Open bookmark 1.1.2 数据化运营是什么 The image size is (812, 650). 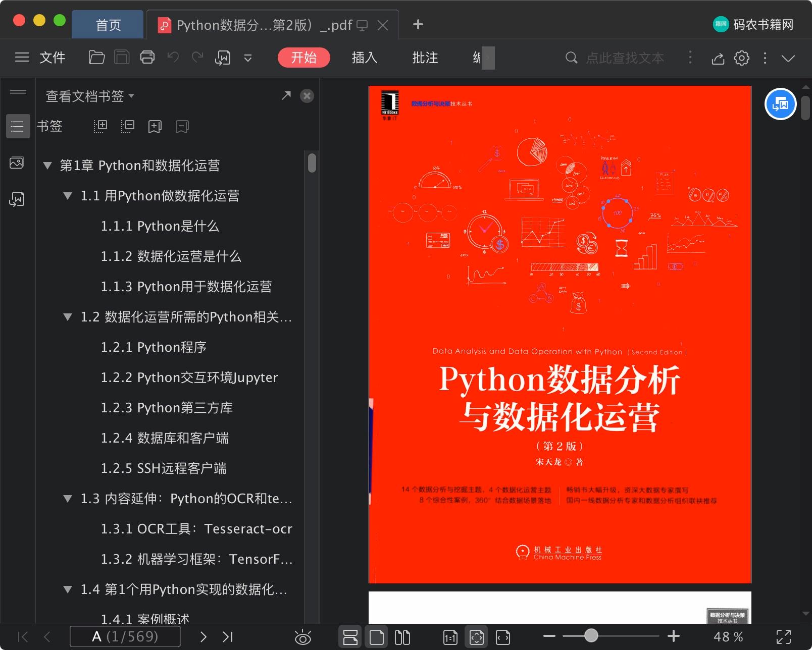coord(171,256)
